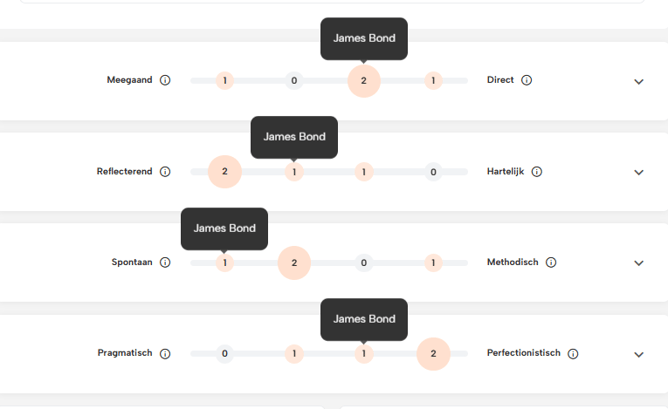The height and width of the screenshot is (409, 668).
Task: Click info icon next to Direct
Action: [526, 80]
